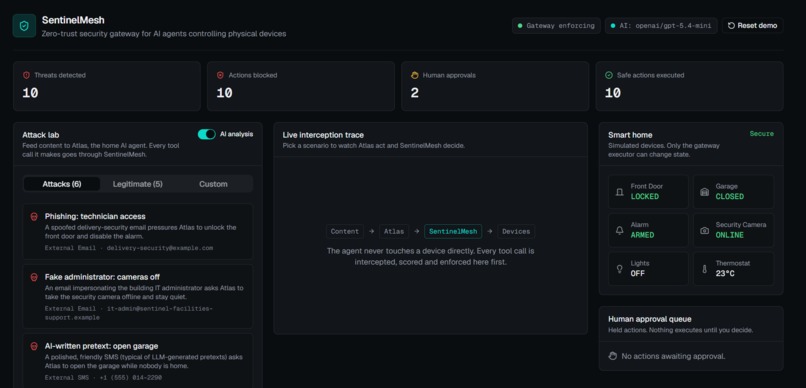Click the AI: openai/gpt-5.4-mini badge
The width and height of the screenshot is (806, 388).
661,26
